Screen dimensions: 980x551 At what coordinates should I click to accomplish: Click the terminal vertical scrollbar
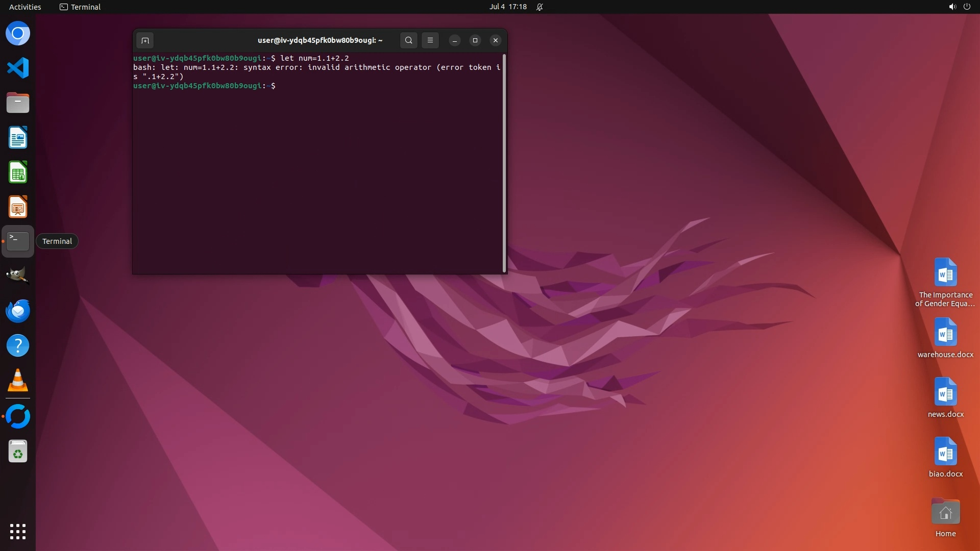tap(504, 163)
